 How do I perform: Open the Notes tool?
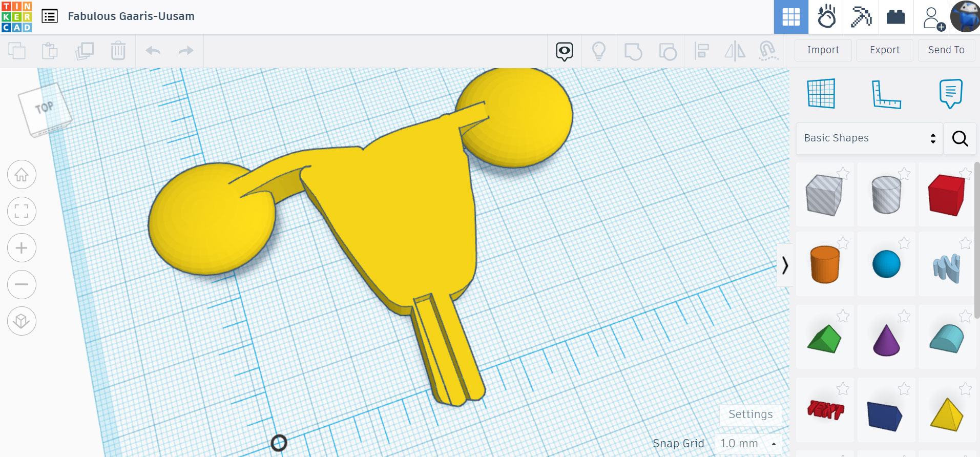click(950, 94)
